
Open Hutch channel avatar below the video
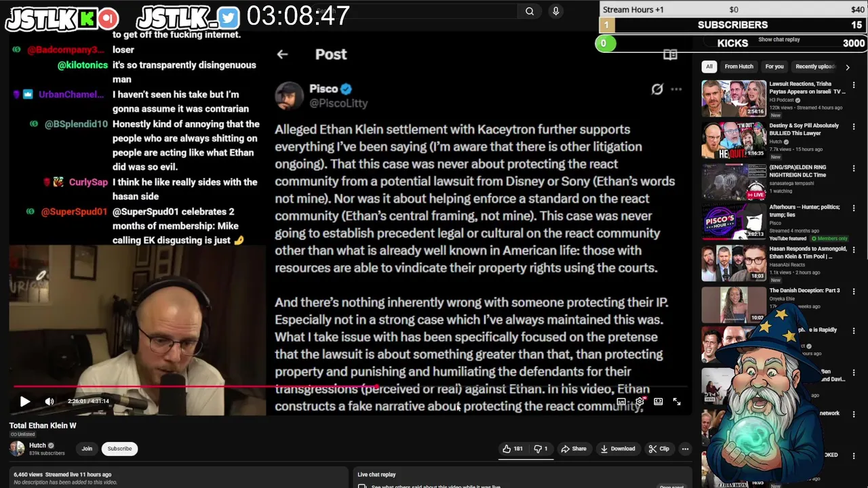(x=17, y=448)
